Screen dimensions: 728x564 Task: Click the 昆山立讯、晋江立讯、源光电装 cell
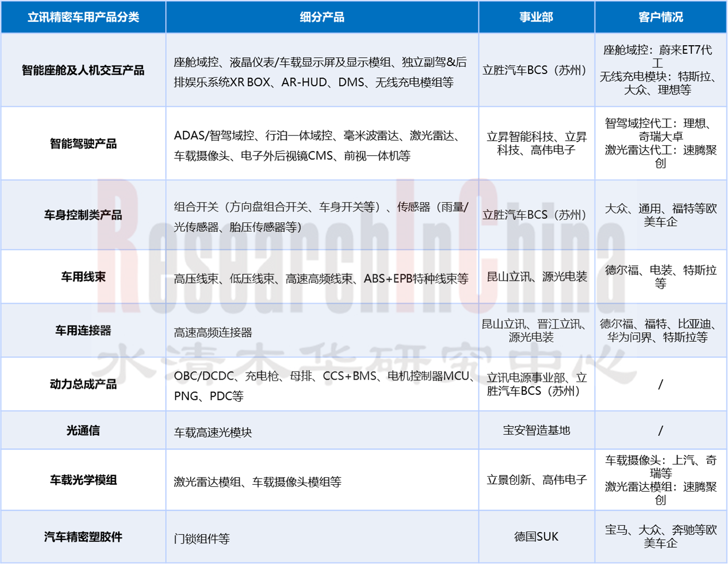click(x=536, y=331)
